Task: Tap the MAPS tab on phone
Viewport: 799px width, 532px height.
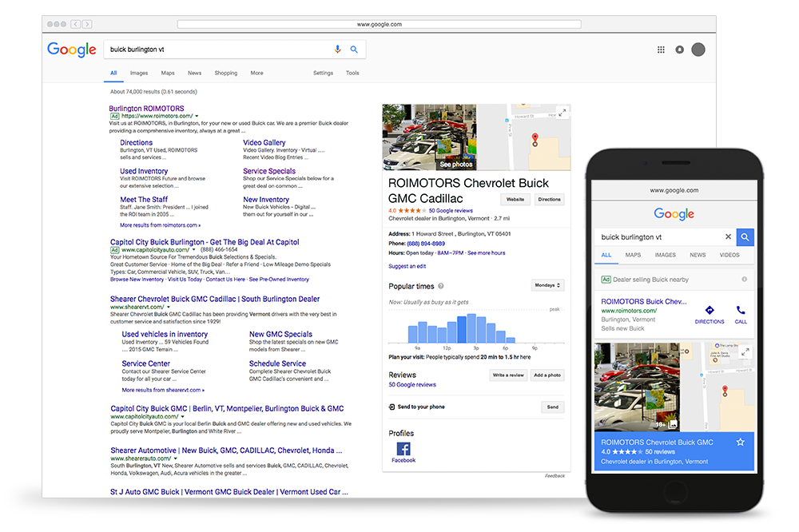Action: (x=633, y=255)
